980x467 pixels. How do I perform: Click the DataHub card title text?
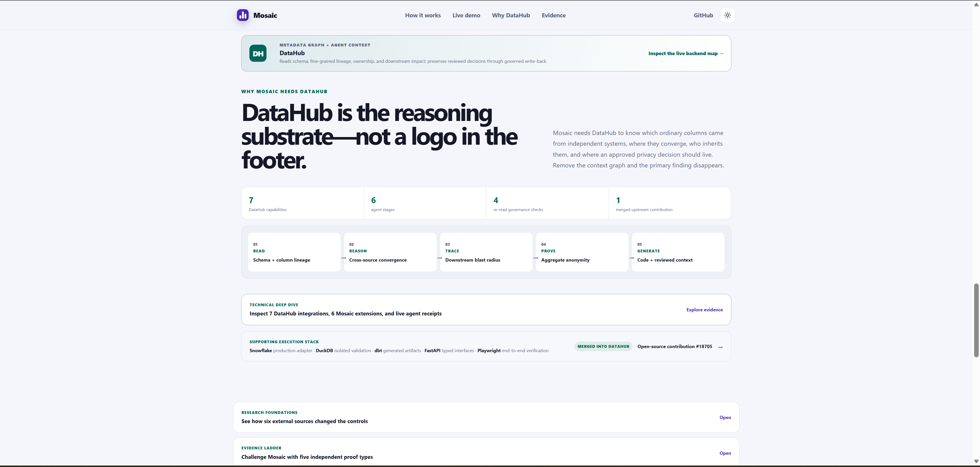point(292,53)
